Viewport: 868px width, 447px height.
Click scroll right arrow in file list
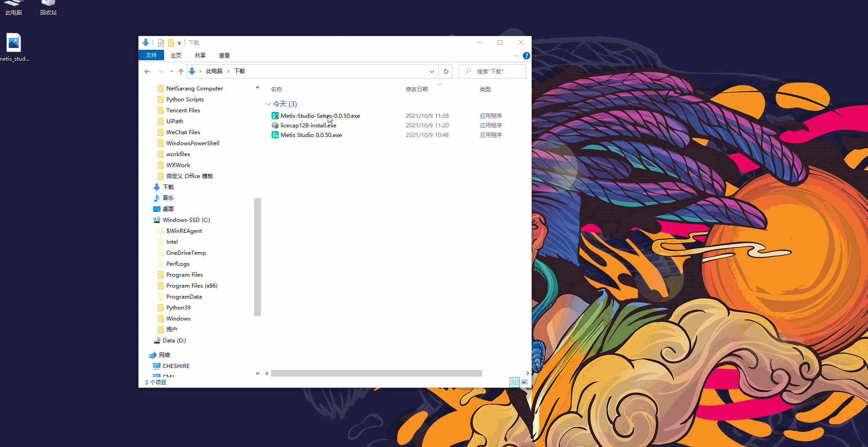(x=527, y=373)
